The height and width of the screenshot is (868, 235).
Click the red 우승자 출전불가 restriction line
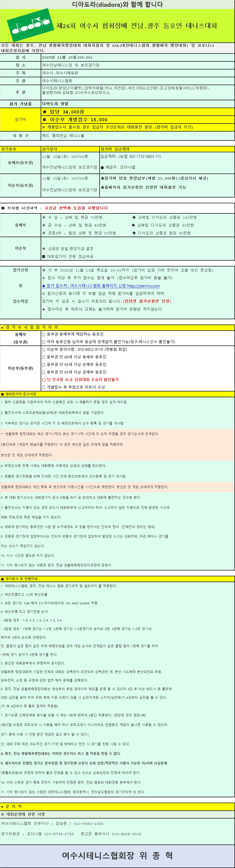(82, 379)
